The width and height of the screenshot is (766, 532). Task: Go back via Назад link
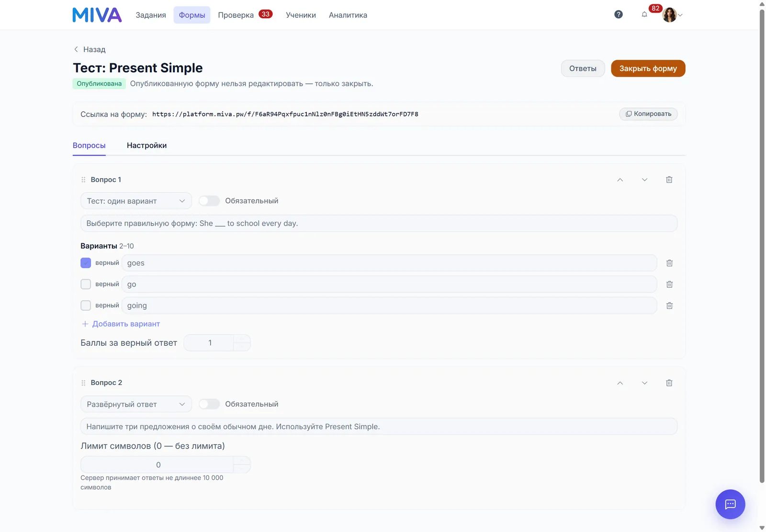(x=90, y=49)
